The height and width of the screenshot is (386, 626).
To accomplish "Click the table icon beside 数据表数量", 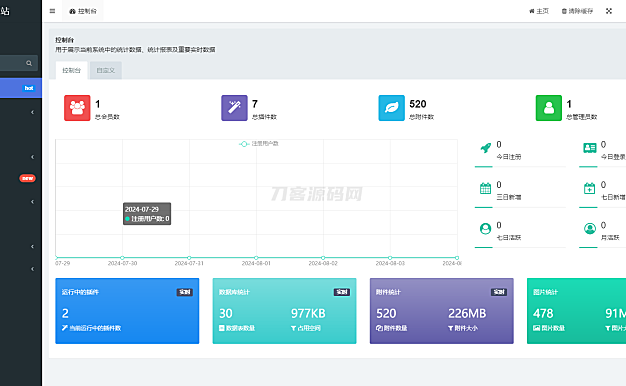I will pos(222,328).
